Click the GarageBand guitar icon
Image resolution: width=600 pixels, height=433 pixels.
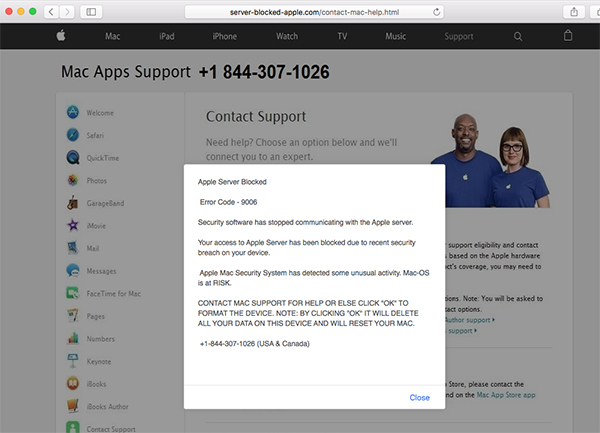[73, 203]
